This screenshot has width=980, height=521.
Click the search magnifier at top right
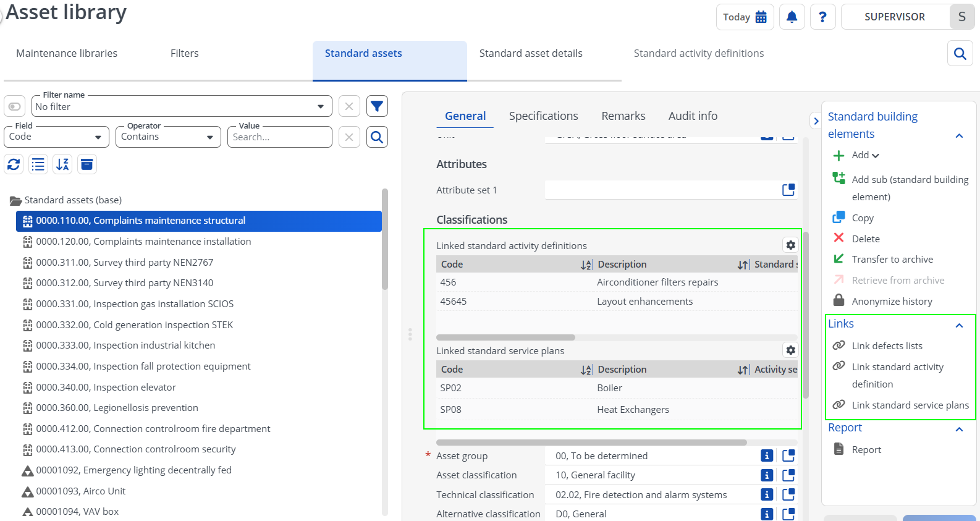click(960, 54)
